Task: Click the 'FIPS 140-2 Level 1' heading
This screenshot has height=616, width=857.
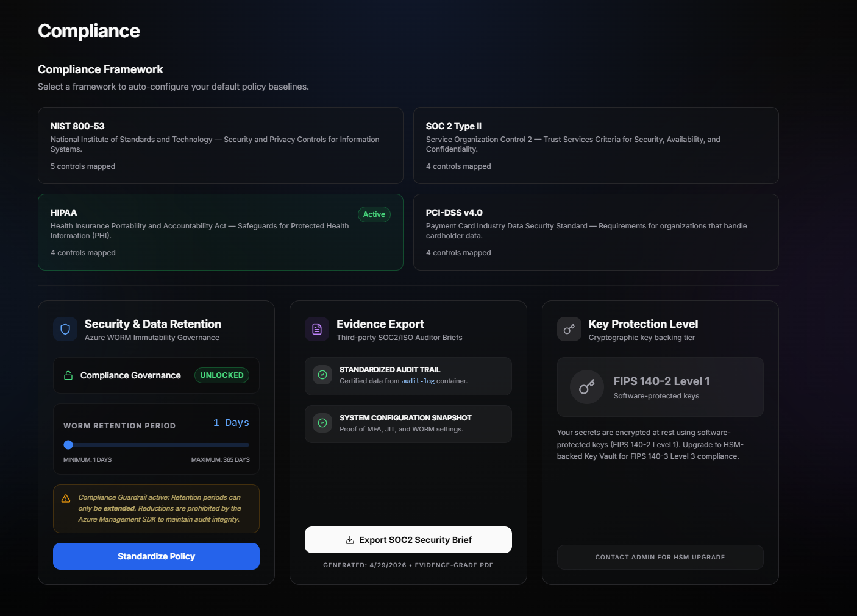Action: tap(661, 381)
